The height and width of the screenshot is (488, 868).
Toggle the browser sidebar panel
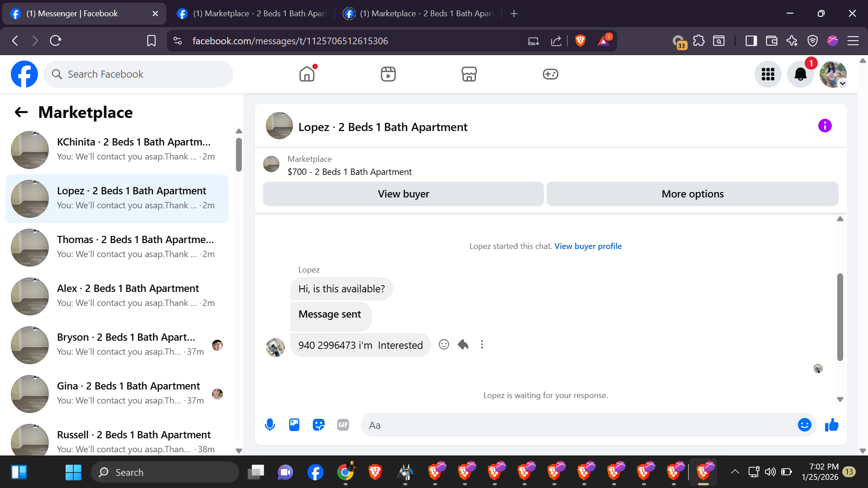[751, 41]
